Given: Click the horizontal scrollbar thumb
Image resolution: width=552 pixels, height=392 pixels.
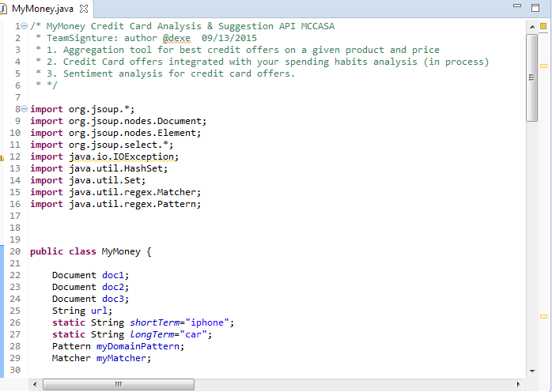Looking at the screenshot, I should pos(119,384).
